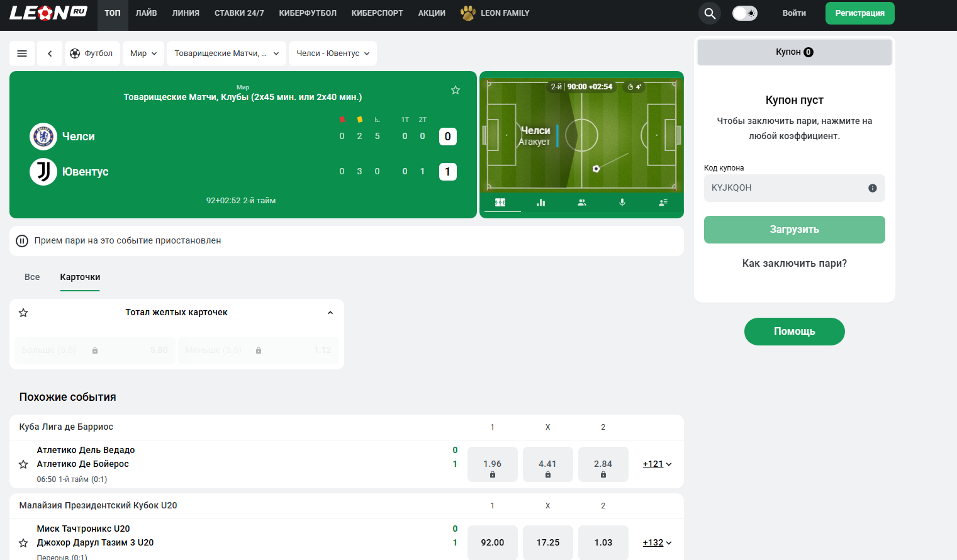
Task: Pick draw odds 17.25 in Malaysia match
Action: pos(548,542)
